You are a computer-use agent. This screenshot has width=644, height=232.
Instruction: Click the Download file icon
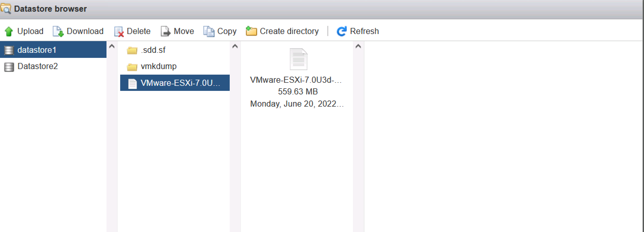tap(58, 31)
